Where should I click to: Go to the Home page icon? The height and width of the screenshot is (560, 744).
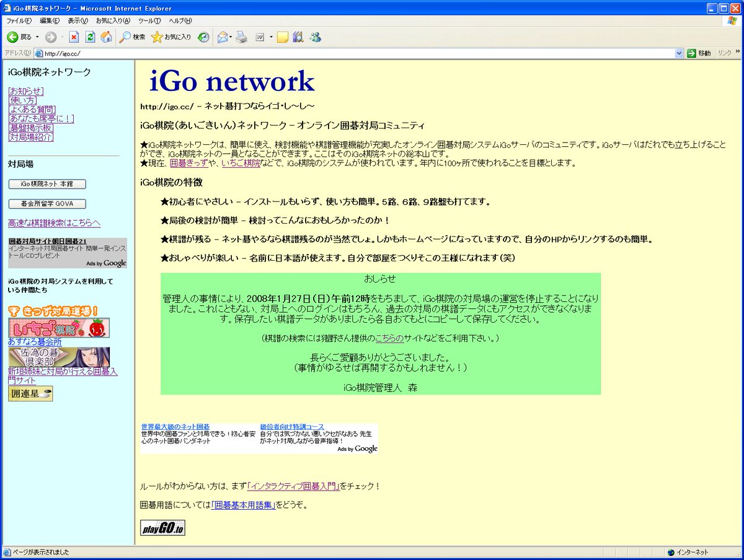point(106,37)
